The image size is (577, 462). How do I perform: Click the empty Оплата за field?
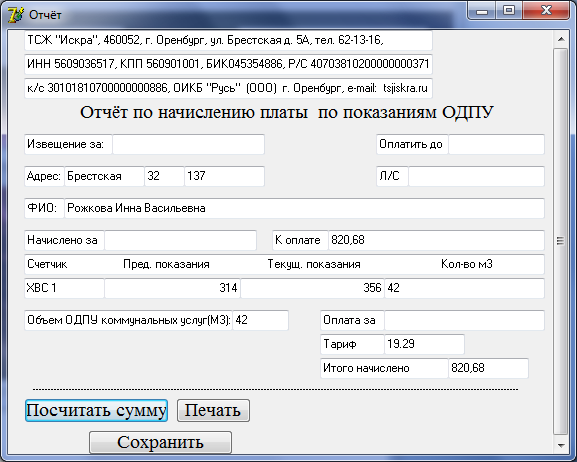pos(464,320)
